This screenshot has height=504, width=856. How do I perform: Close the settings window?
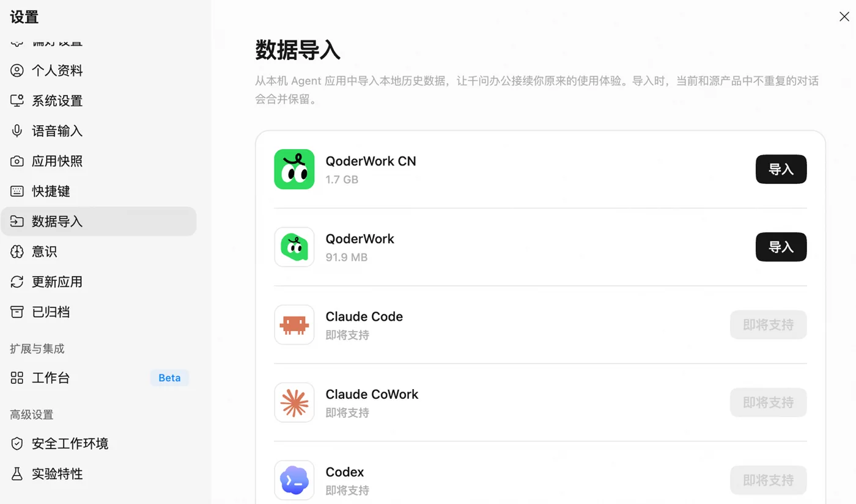tap(844, 16)
